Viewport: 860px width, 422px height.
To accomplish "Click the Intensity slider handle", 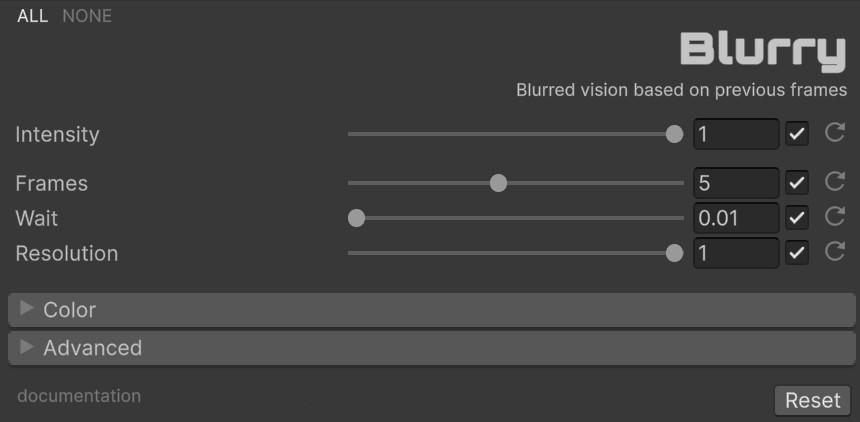I will pyautogui.click(x=674, y=134).
